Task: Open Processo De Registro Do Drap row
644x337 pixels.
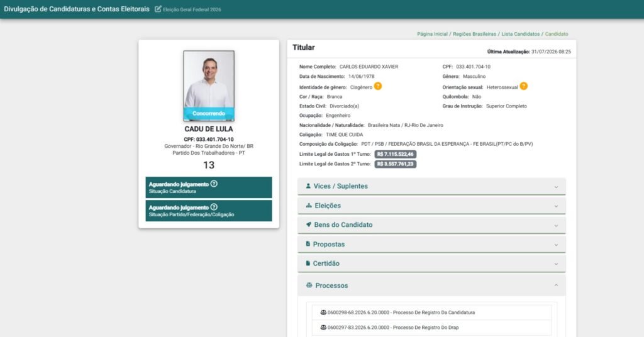Action: pyautogui.click(x=431, y=328)
